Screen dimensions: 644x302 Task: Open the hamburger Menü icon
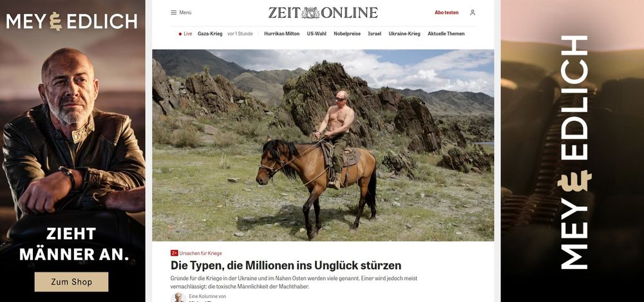coord(173,13)
